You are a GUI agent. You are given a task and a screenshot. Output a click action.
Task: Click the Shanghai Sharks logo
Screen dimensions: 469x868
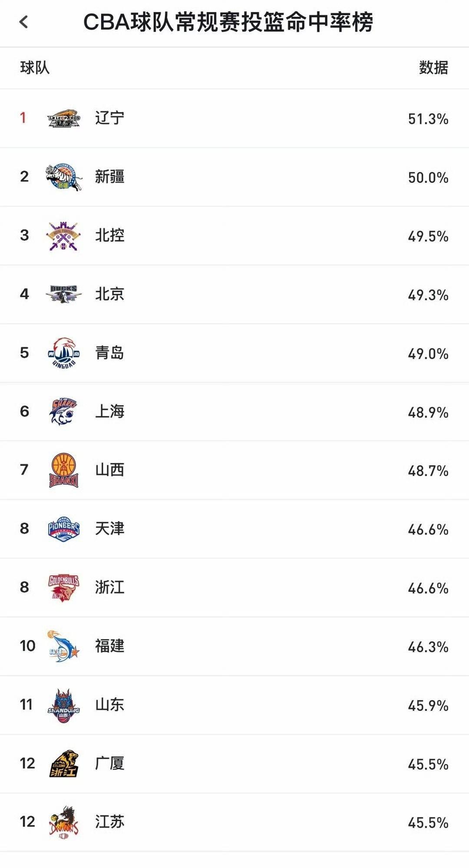(x=64, y=412)
